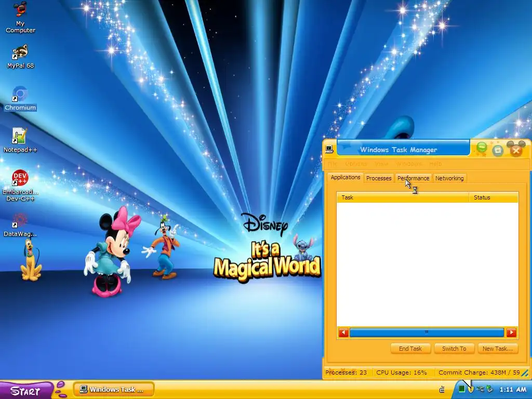
Task: Click the Windows Task Manager title bar
Action: (x=403, y=149)
